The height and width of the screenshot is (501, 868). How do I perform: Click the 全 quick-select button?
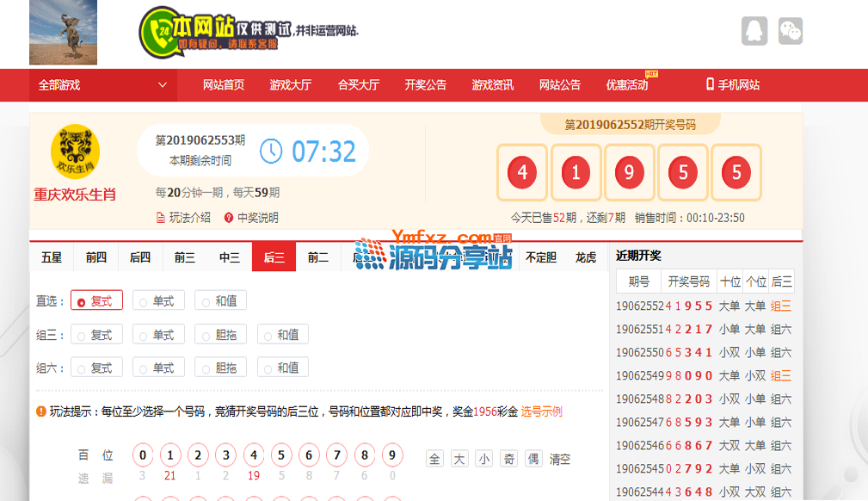point(435,459)
